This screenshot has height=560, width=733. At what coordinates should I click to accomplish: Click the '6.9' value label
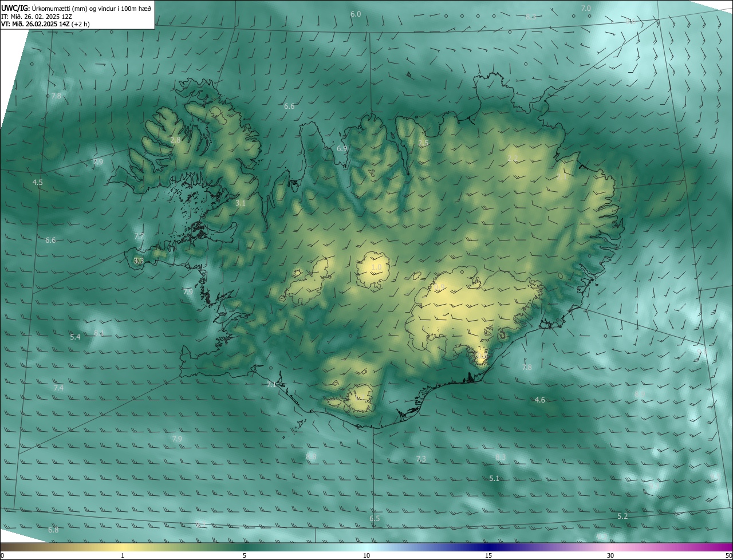(342, 148)
